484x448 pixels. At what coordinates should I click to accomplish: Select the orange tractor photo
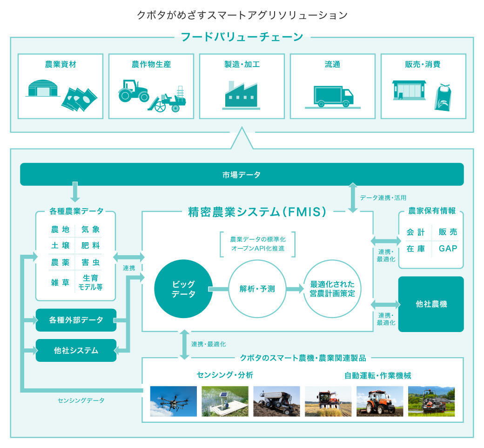(380, 401)
